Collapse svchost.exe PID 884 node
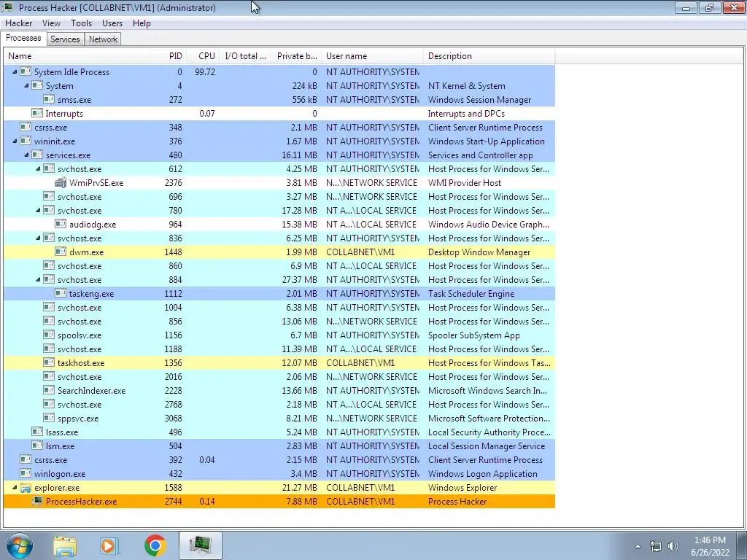Screen dimensions: 747x560 (38, 279)
